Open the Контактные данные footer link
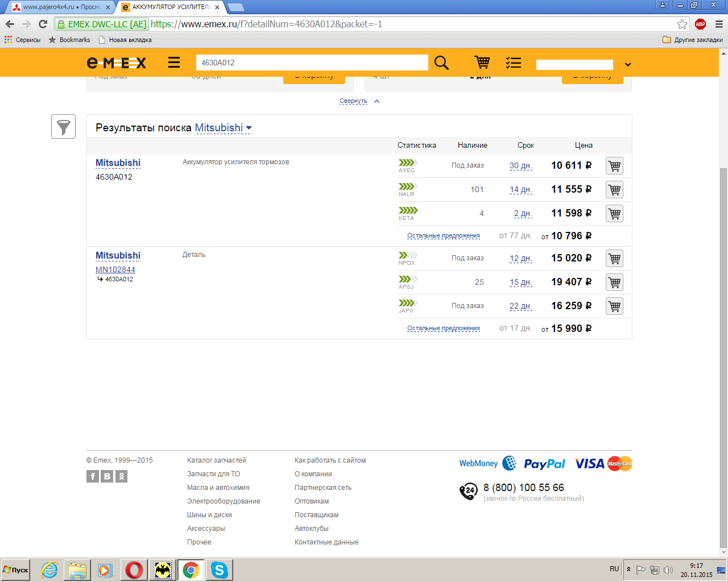728x582 pixels. click(326, 542)
